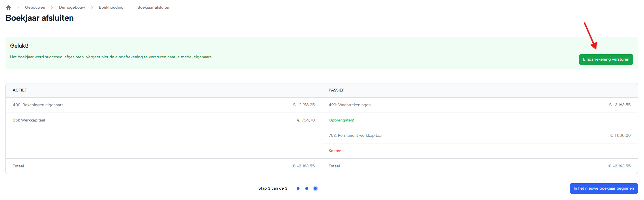Open Demogebouw breadcrumb link

pyautogui.click(x=72, y=8)
